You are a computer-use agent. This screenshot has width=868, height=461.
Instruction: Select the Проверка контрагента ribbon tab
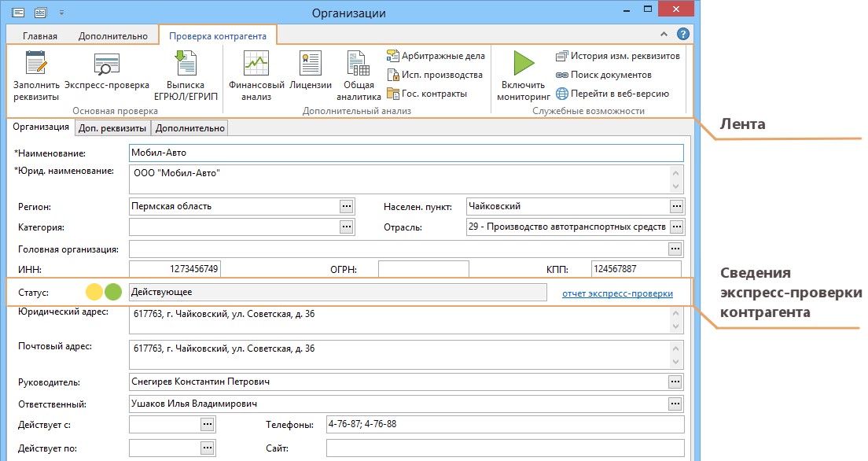click(218, 35)
